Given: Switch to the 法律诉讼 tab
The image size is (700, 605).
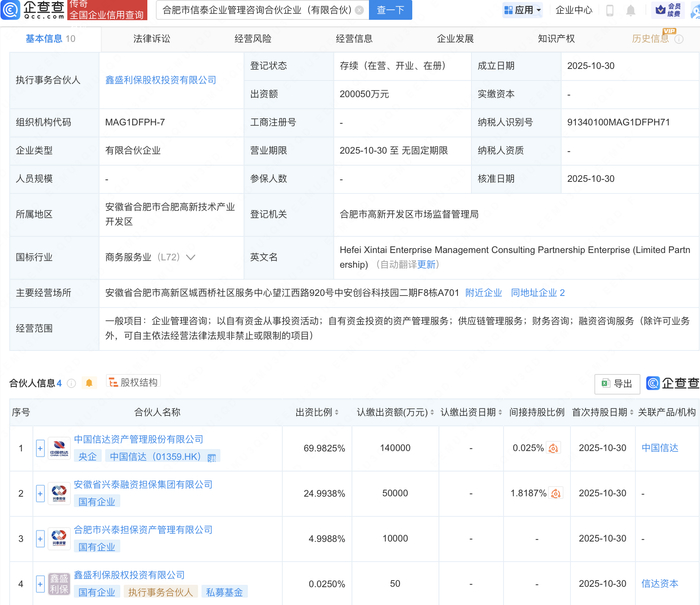Looking at the screenshot, I should (x=151, y=39).
